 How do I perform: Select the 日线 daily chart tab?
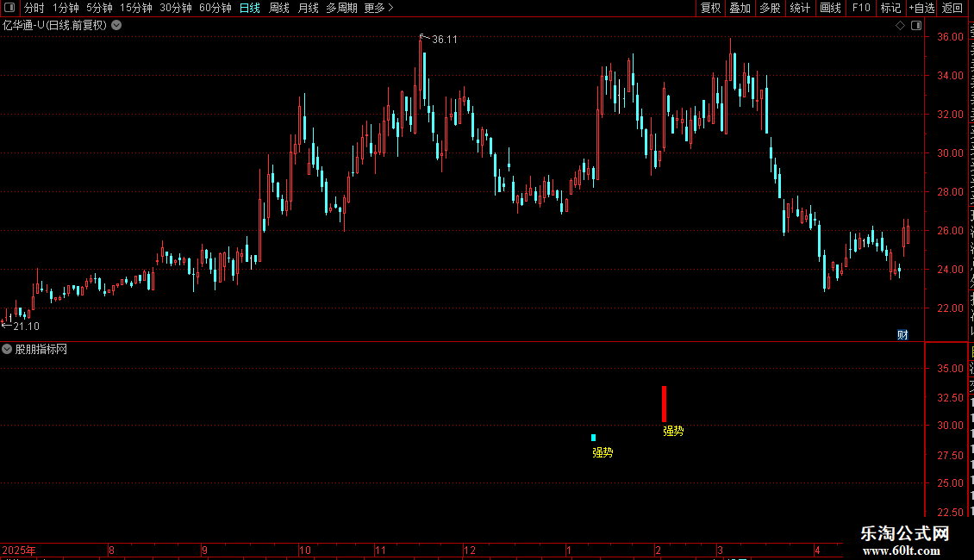click(250, 8)
